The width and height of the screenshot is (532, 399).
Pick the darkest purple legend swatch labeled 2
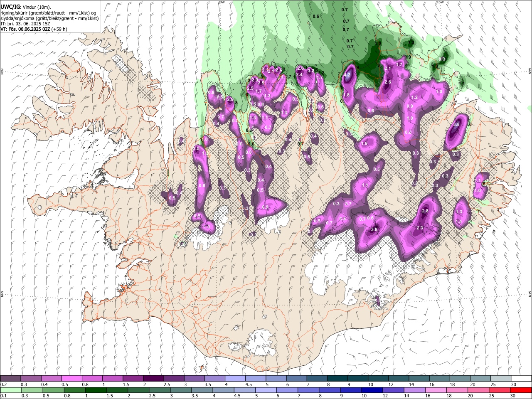click(153, 378)
